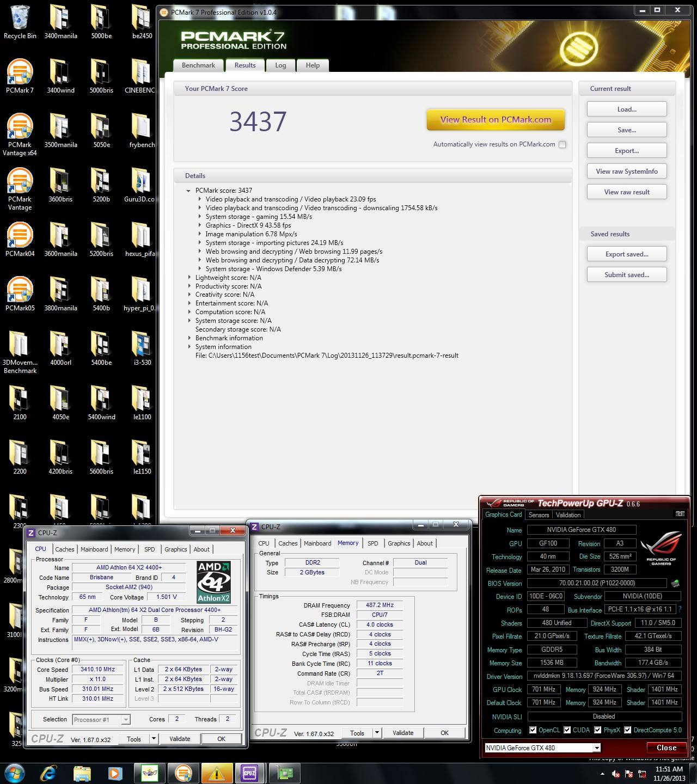Click the Save... result button
This screenshot has width=697, height=784.
pos(627,130)
